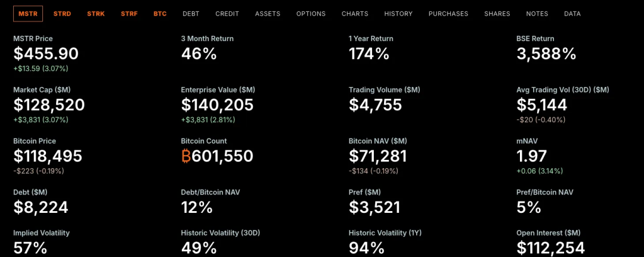Open the DATA tab
This screenshot has height=257, width=644.
[x=572, y=14]
